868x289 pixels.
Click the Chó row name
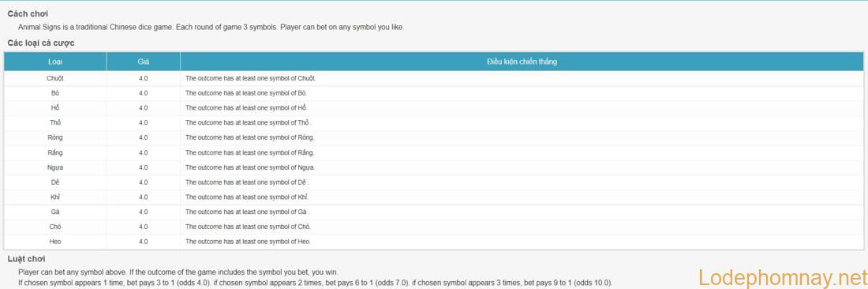54,227
